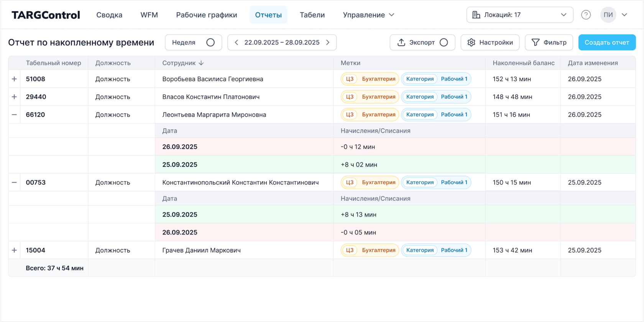This screenshot has height=322, width=644.
Task: Open the Табели tab
Action: pos(312,15)
